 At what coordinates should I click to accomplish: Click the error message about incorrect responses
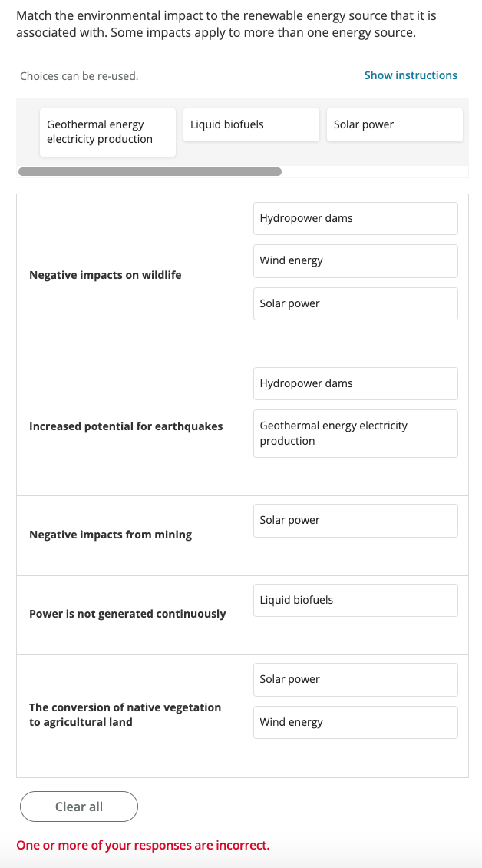(142, 845)
